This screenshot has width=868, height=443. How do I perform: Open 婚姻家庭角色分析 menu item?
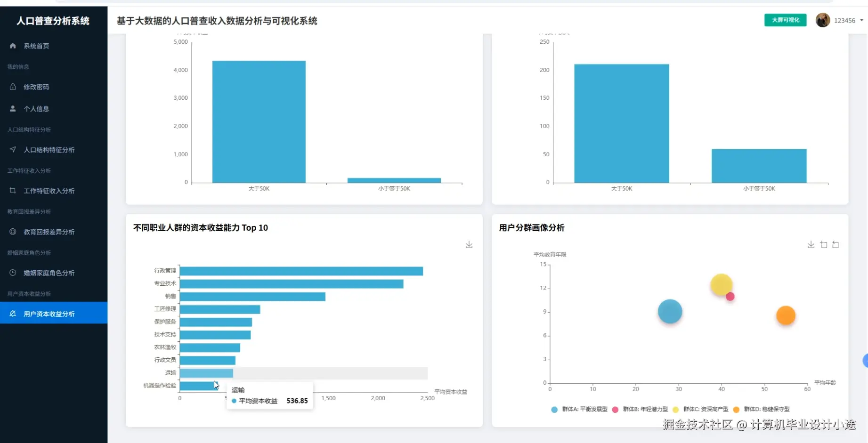point(54,273)
